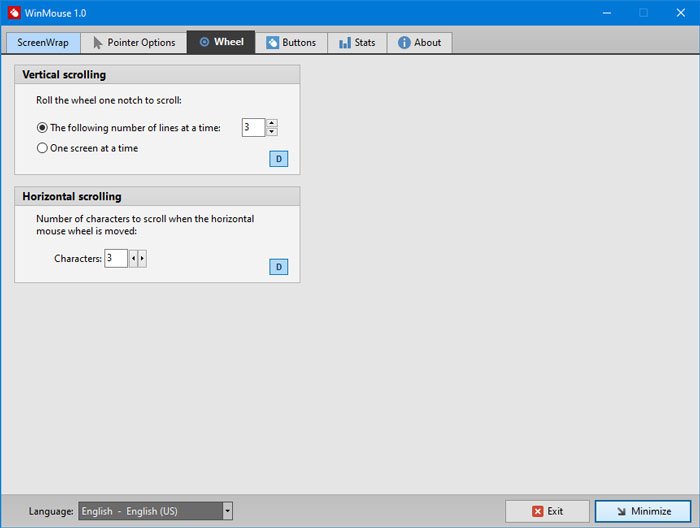
Task: Switch to the Pointer Options tab
Action: click(x=134, y=43)
